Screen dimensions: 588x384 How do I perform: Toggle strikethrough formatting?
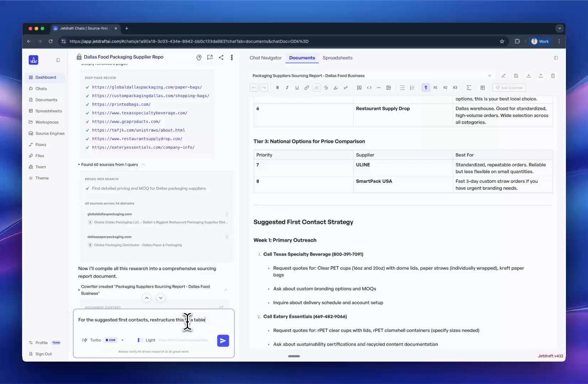(x=326, y=87)
